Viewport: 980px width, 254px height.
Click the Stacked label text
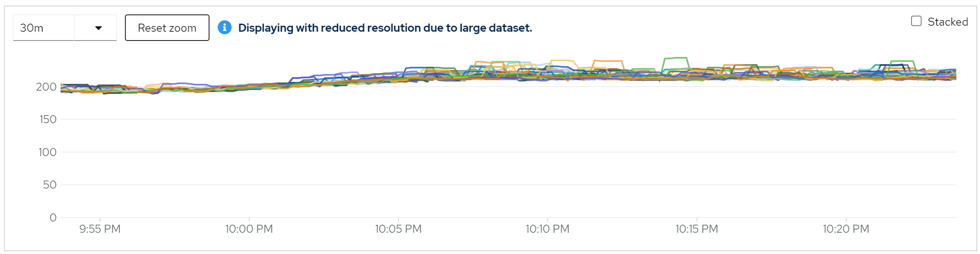coord(947,22)
